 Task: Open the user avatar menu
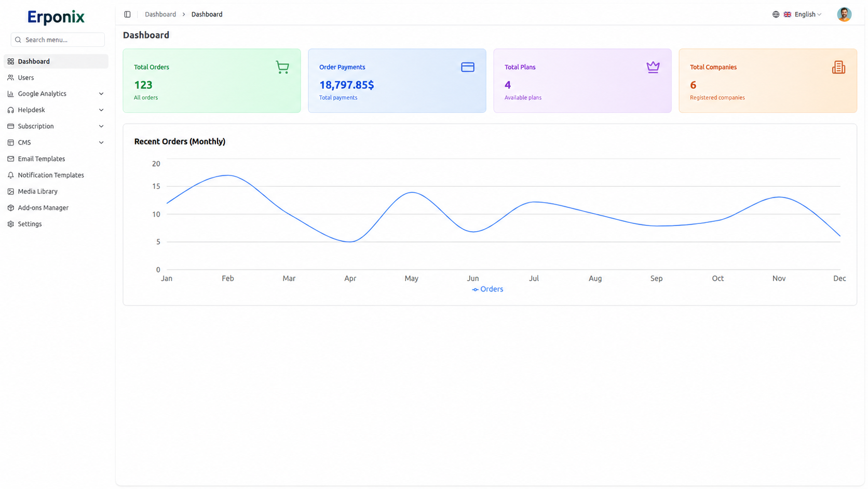844,15
